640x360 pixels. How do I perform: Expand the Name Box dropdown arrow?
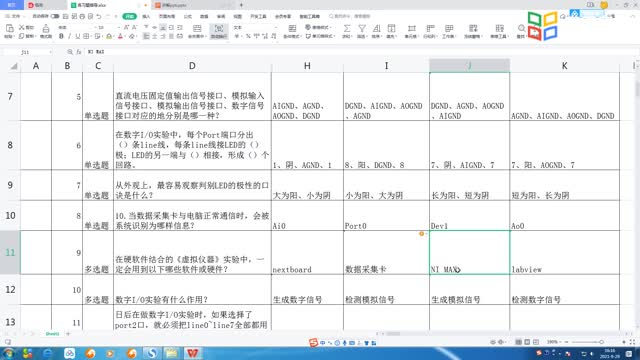pos(50,52)
